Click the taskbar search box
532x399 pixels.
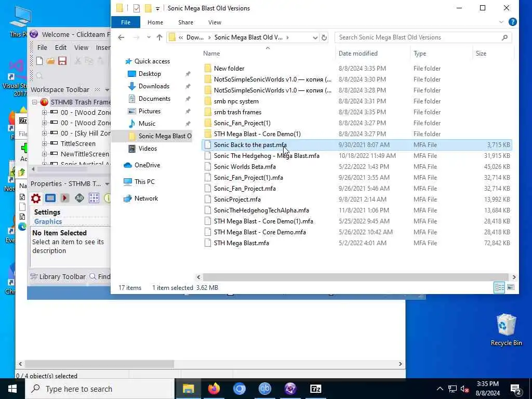pyautogui.click(x=100, y=389)
